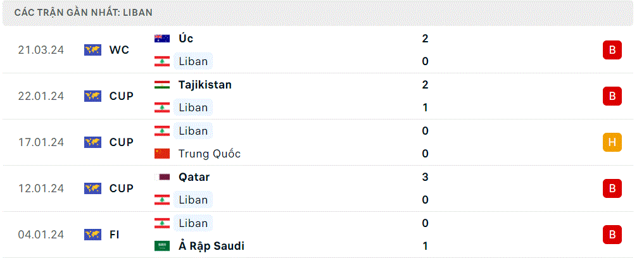644x258 pixels.
Task: Click the Saudi Arabia flag icon
Action: click(162, 246)
